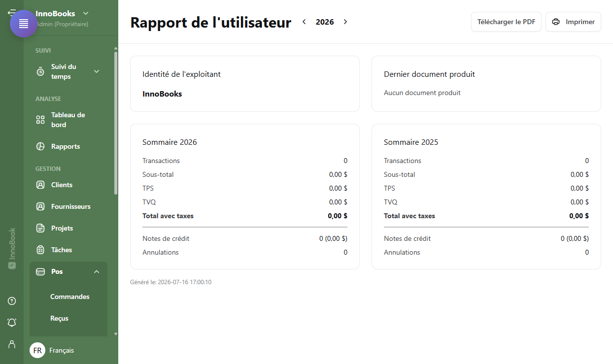Click the sidebar scroll down arrow

tap(116, 333)
